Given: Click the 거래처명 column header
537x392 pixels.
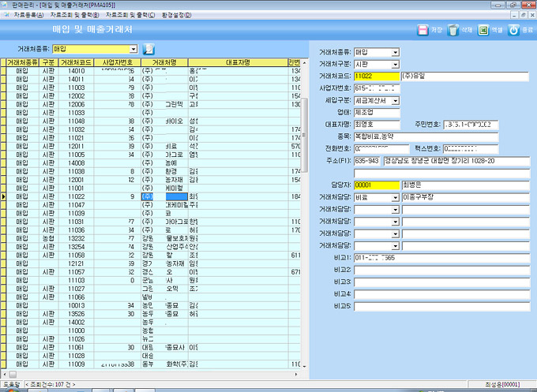Looking at the screenshot, I should [x=164, y=62].
